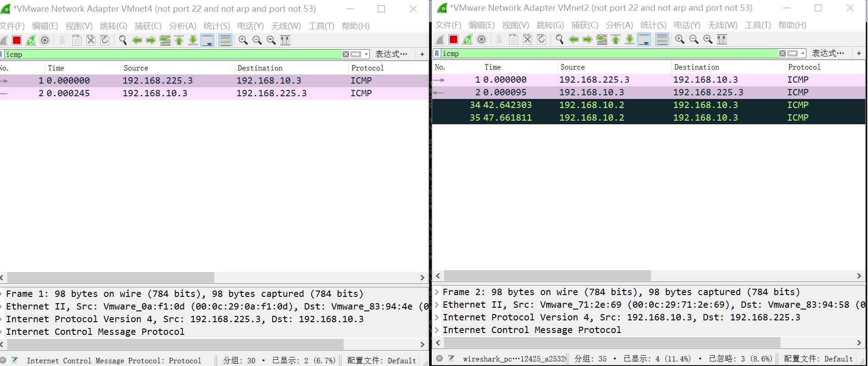Image resolution: width=868 pixels, height=366 pixels.
Task: Open capture options in VMnet4 window
Action: coord(45,40)
